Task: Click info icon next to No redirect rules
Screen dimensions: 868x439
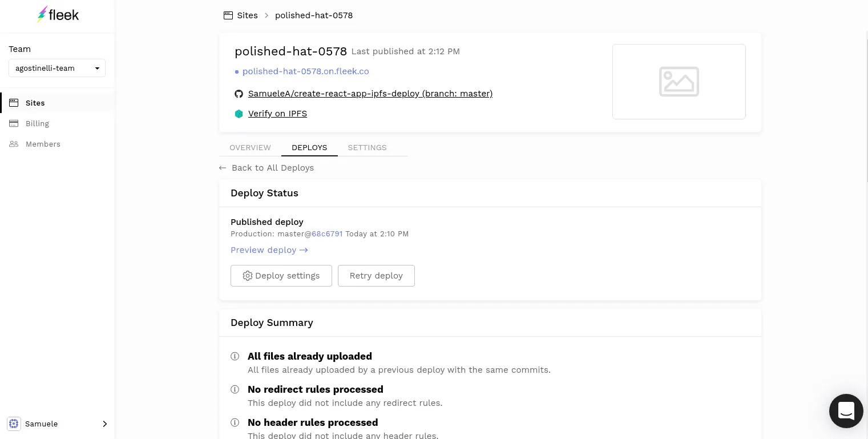Action: 235,389
